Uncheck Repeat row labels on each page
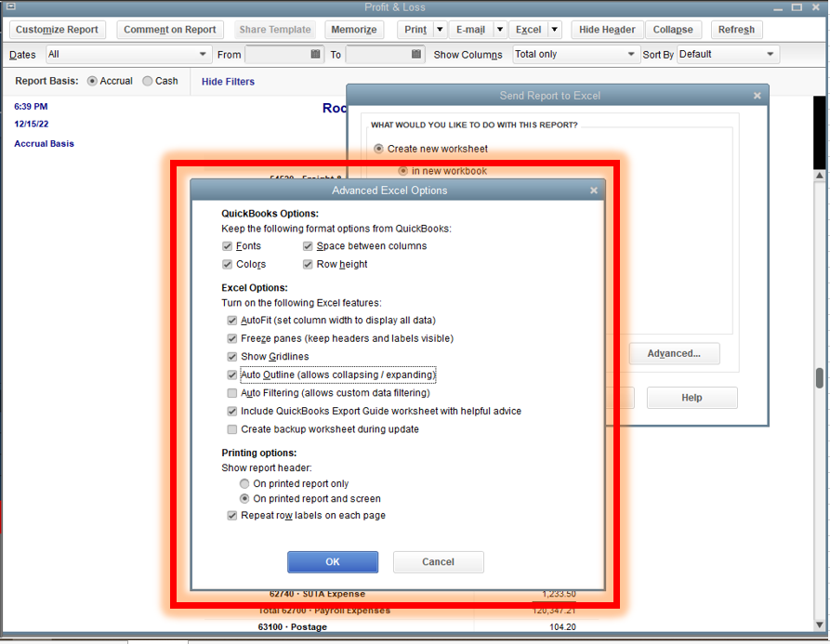Viewport: 830px width, 644px height. click(x=231, y=516)
